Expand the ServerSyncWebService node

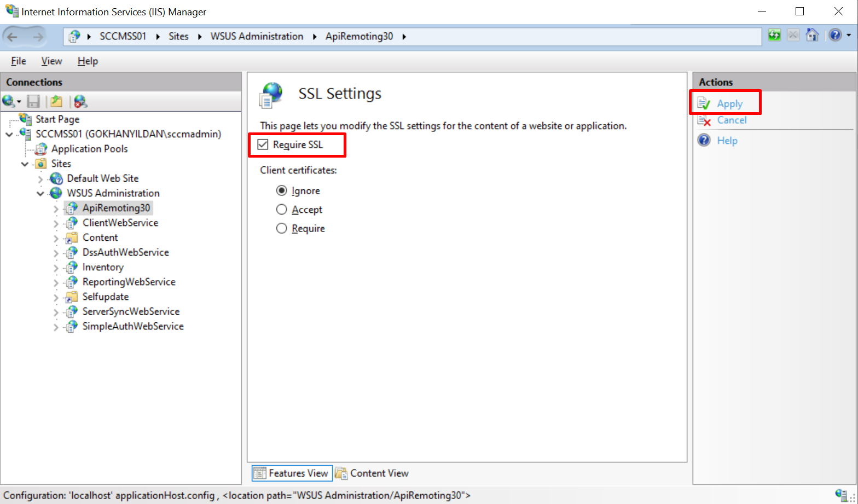[x=56, y=312]
